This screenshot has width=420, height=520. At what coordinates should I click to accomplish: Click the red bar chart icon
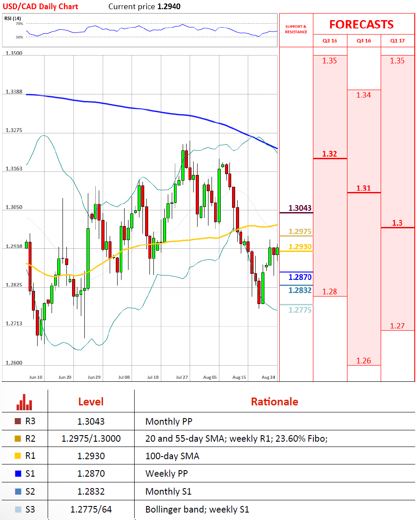point(24,402)
